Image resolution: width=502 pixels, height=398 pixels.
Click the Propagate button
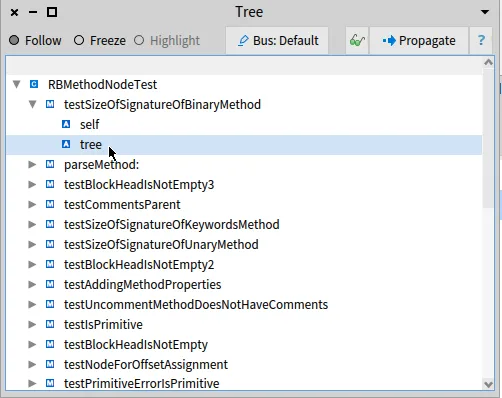tap(419, 41)
